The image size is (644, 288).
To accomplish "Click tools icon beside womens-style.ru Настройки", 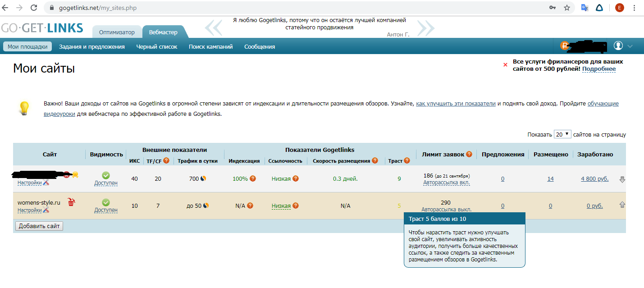I will [x=46, y=210].
